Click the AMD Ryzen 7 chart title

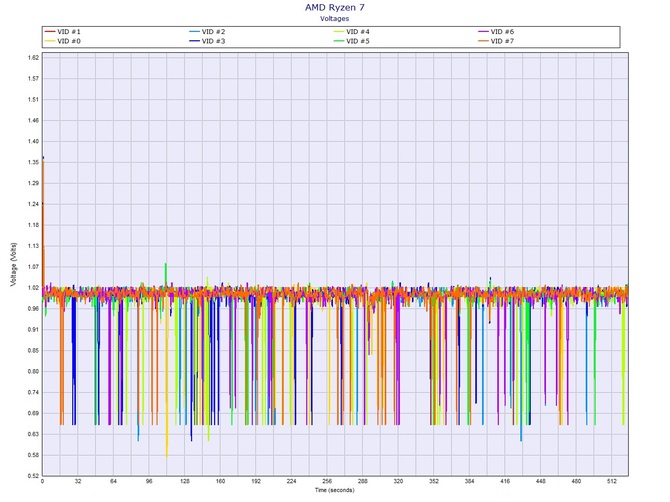pos(335,7)
